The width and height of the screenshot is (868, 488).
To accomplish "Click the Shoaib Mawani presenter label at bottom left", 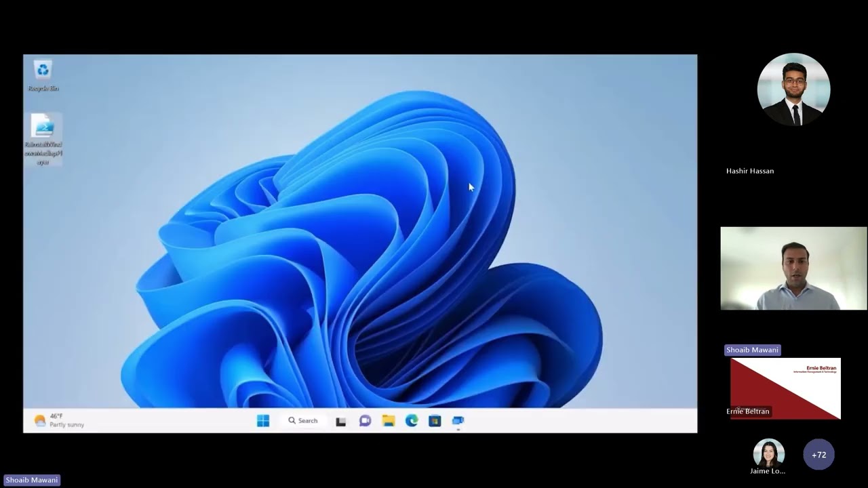I will pos(31,480).
